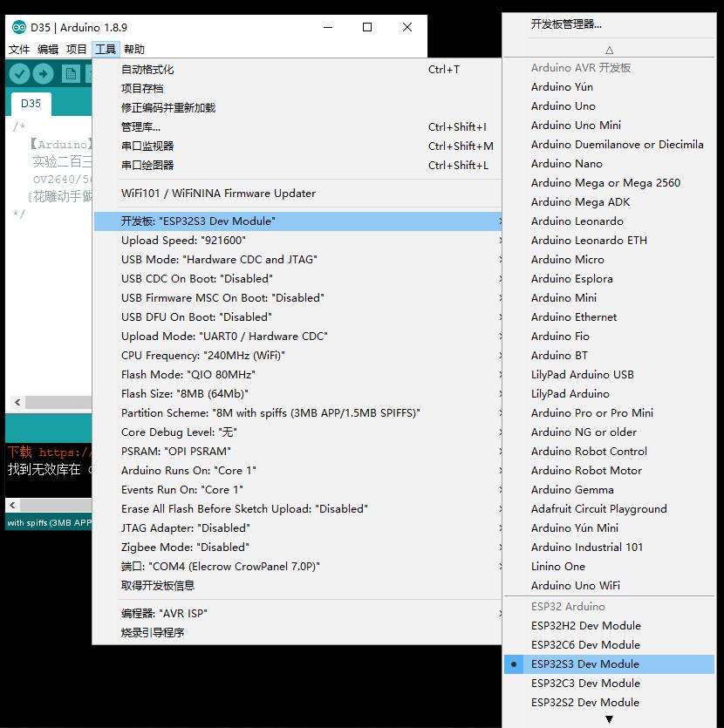
Task: Expand Erase All Flash Before Sketch Upload
Action: [297, 509]
